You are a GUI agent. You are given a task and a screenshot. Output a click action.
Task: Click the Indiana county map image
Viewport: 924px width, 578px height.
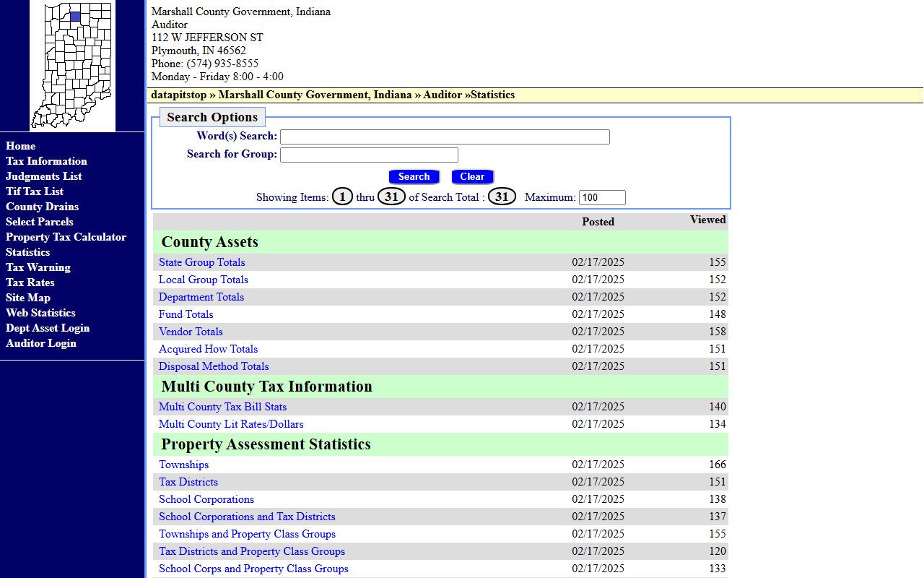72,65
